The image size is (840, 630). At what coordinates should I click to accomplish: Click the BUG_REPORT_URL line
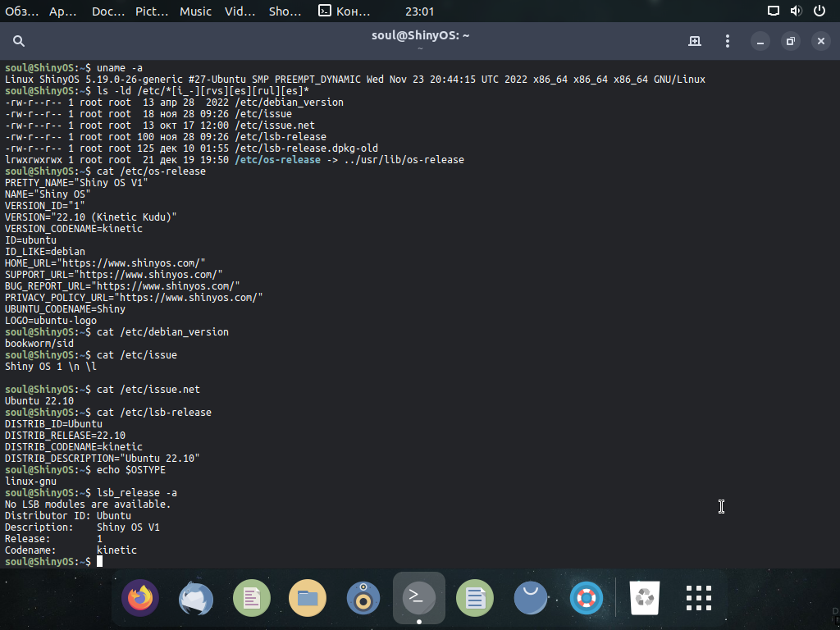(122, 286)
